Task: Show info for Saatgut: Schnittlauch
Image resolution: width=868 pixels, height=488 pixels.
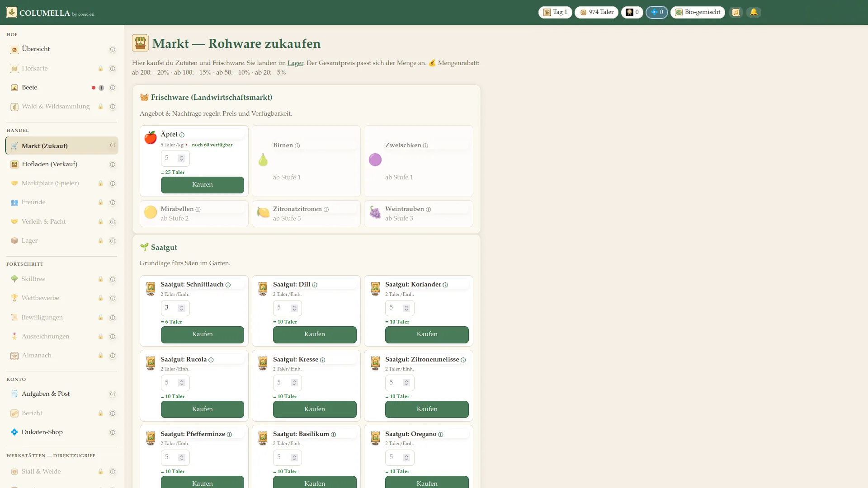Action: coord(228,285)
